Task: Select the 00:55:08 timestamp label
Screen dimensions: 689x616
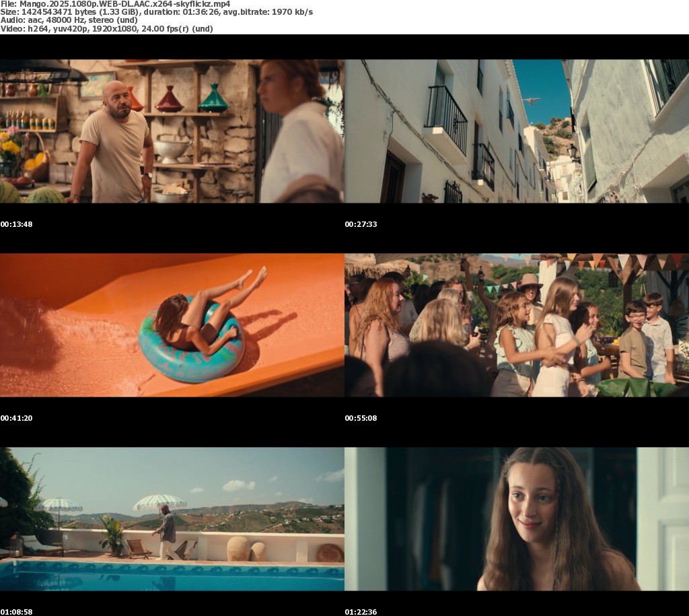Action: coord(361,418)
